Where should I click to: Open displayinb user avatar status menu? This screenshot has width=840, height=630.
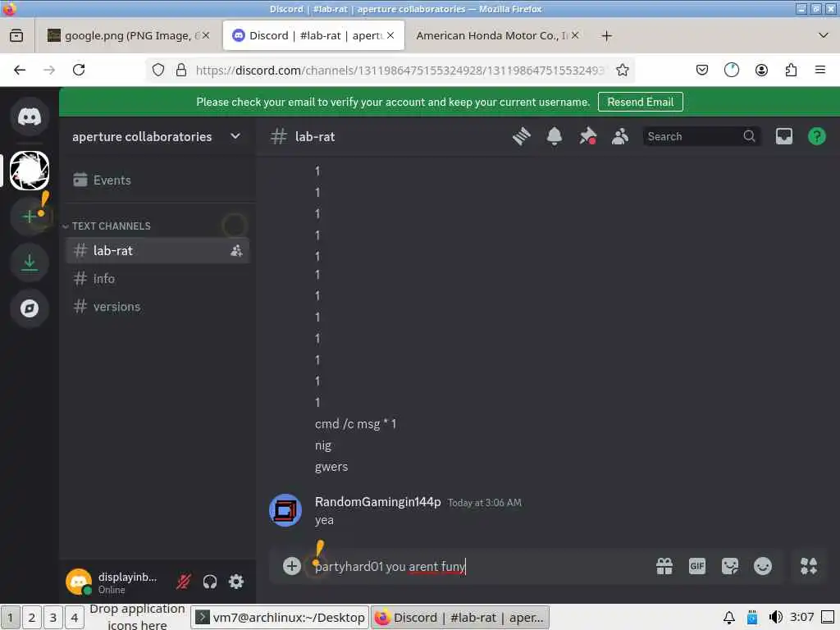(79, 582)
